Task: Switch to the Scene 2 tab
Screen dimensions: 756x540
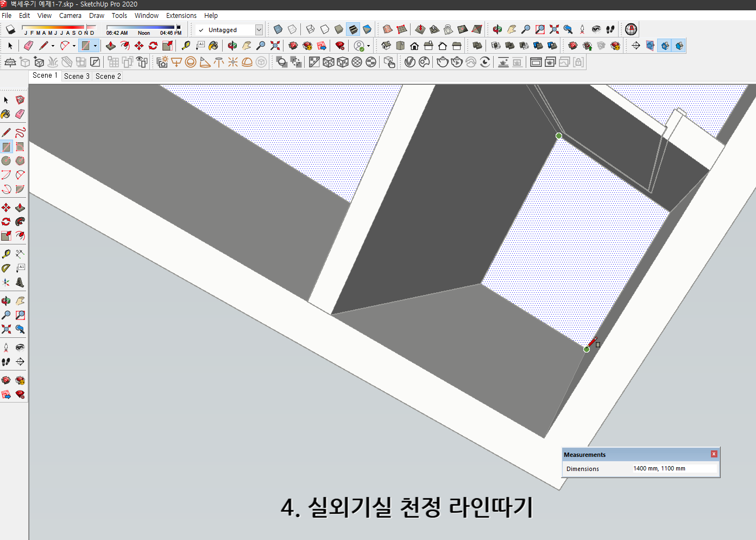Action: point(108,76)
